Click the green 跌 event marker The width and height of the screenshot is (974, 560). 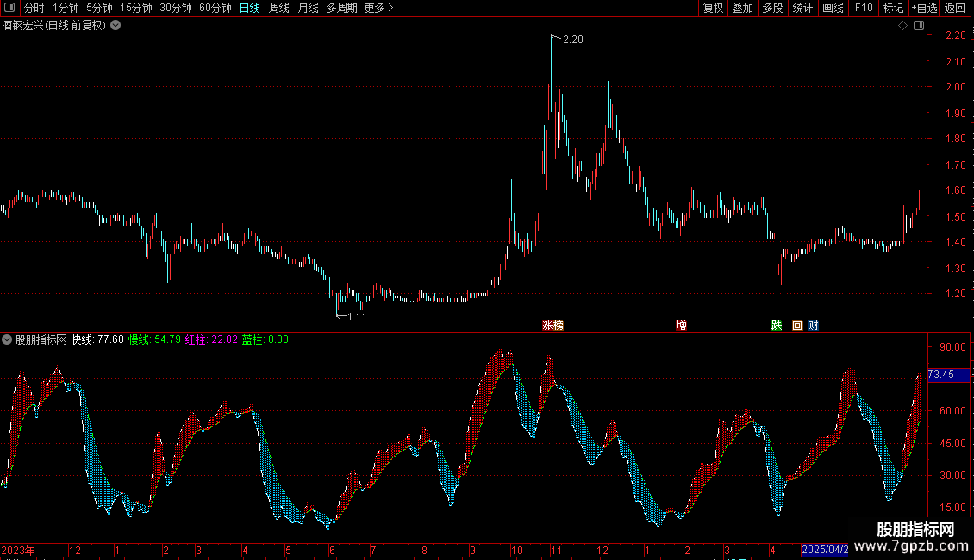click(777, 326)
